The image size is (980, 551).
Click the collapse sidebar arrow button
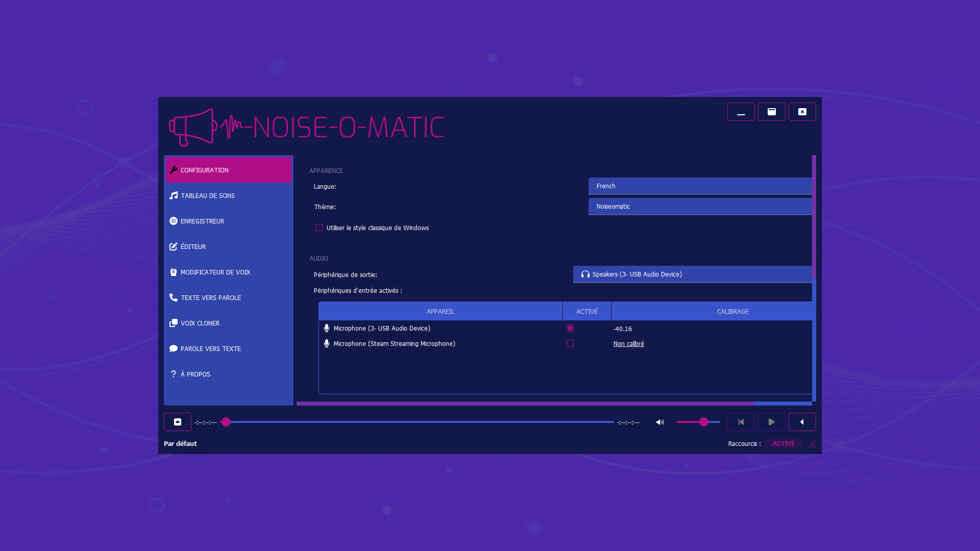802,422
